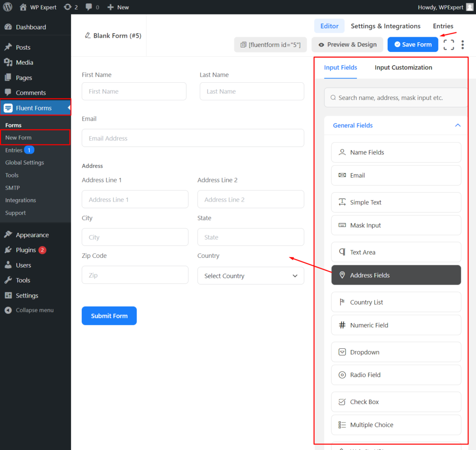
Task: Open Settings & Integrations tab
Action: (x=385, y=26)
